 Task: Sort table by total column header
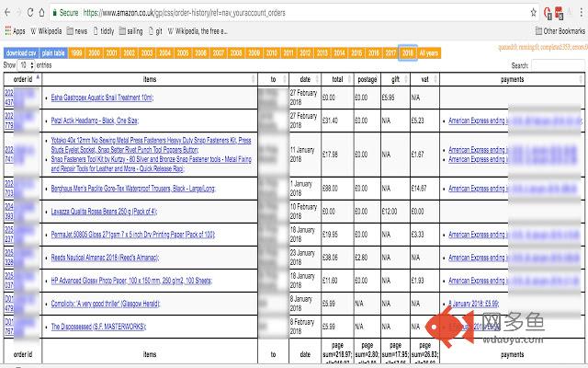pos(337,79)
